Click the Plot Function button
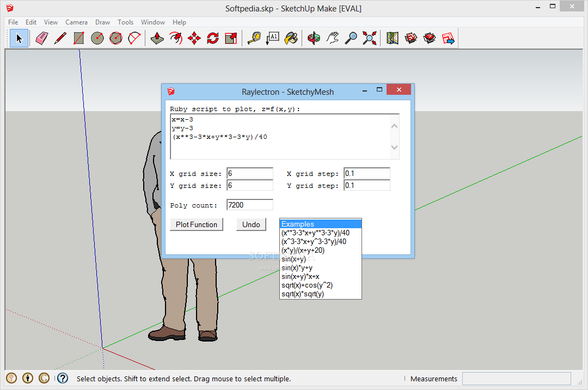Screen dimensions: 588x390 pyautogui.click(x=197, y=224)
